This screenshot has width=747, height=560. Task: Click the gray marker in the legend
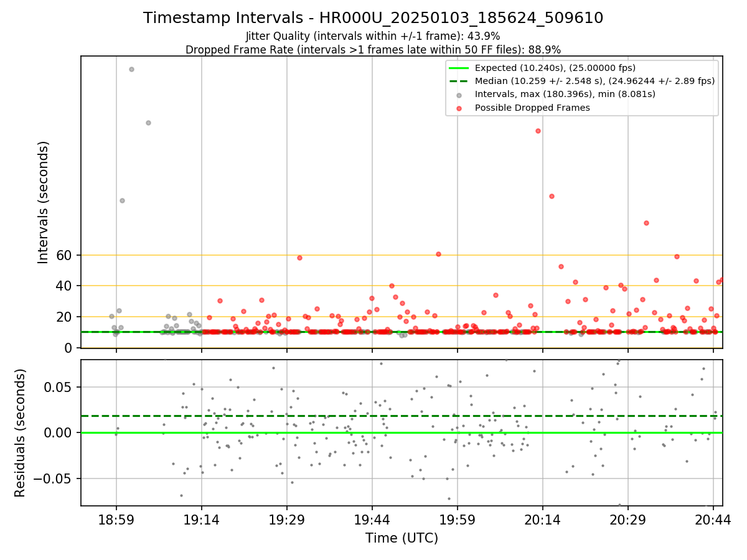click(459, 95)
